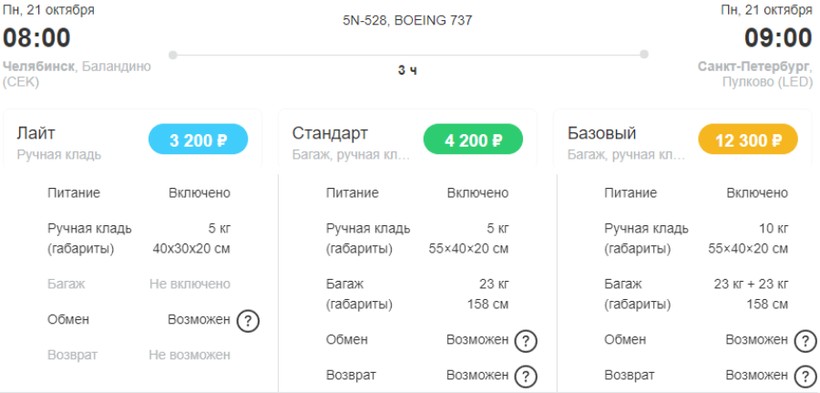Choose the Лайт tariff card title

(x=36, y=133)
